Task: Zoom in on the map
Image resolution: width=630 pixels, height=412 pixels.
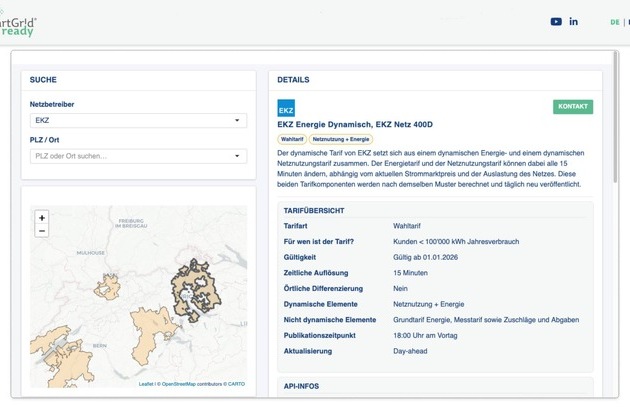Action: tap(41, 217)
